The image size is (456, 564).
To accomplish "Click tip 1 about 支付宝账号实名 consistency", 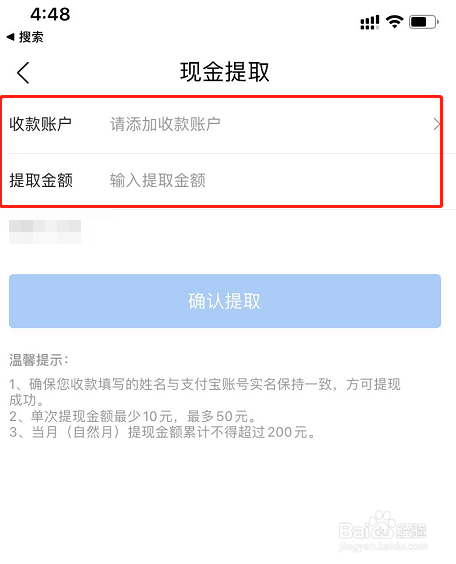I will pyautogui.click(x=205, y=392).
